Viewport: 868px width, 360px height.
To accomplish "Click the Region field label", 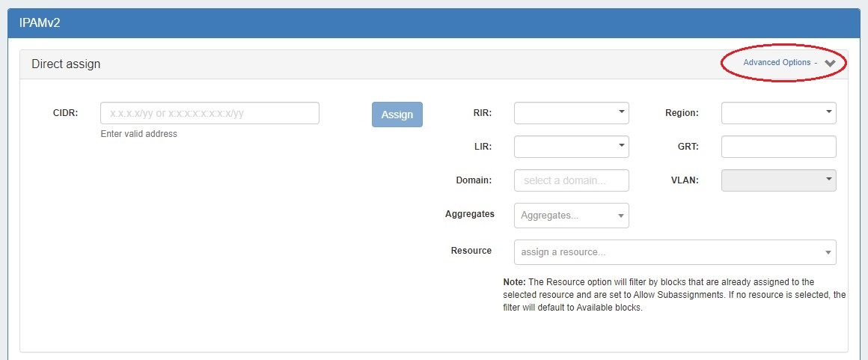I will 681,113.
